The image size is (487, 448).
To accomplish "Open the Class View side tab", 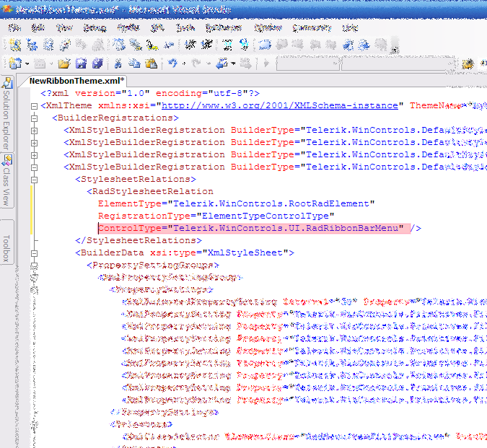I will click(x=6, y=180).
